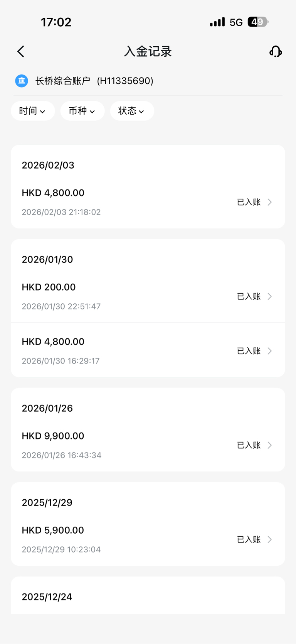Tap the cellular signal bars icon
Image resolution: width=296 pixels, height=644 pixels.
(217, 22)
